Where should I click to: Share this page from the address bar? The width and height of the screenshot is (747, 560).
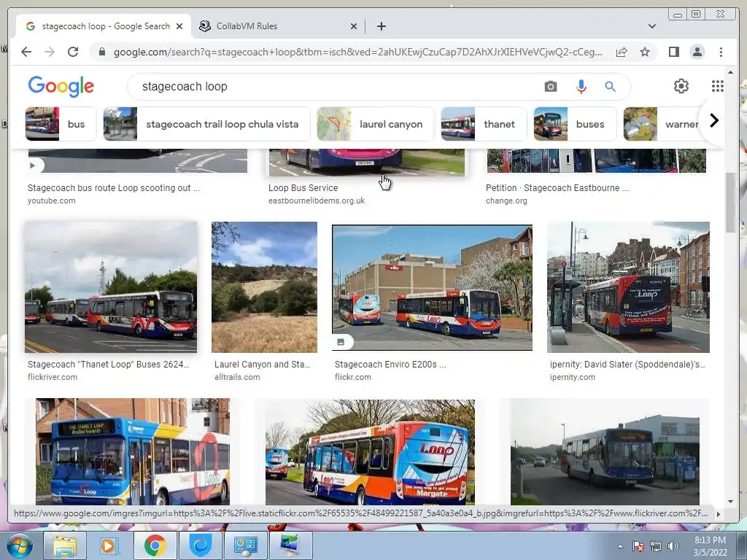pos(622,52)
